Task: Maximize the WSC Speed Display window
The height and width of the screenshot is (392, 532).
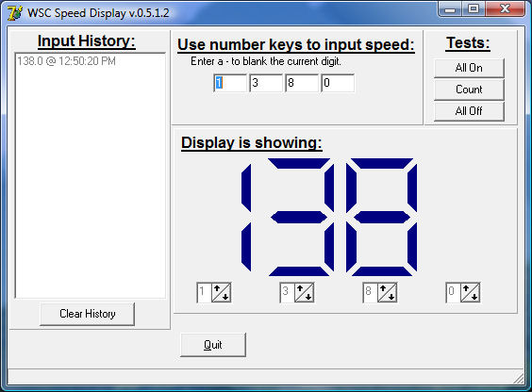Action: [x=474, y=9]
